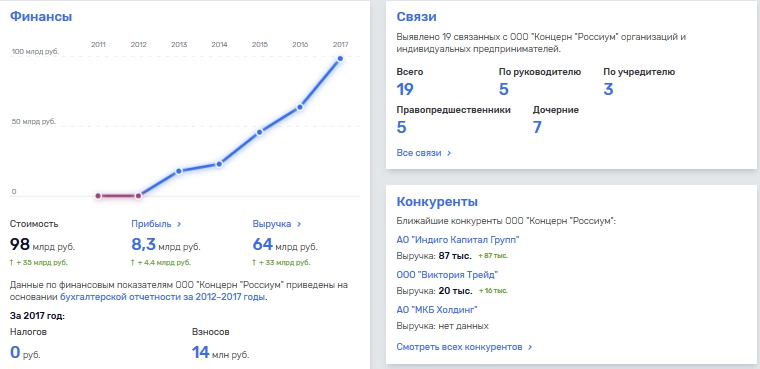Click the Связи section heading

click(416, 16)
